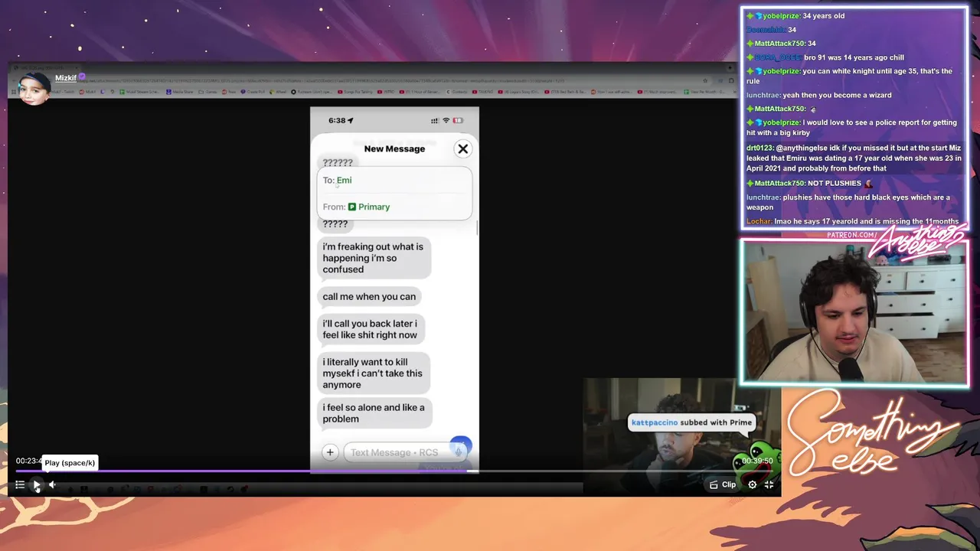Screen dimensions: 980x551
Task: Open the chapters list icon
Action: coord(20,484)
